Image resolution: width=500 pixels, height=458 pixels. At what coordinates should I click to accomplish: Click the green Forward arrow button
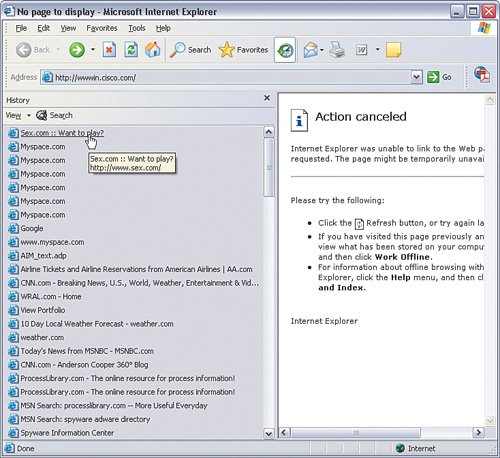(x=77, y=50)
